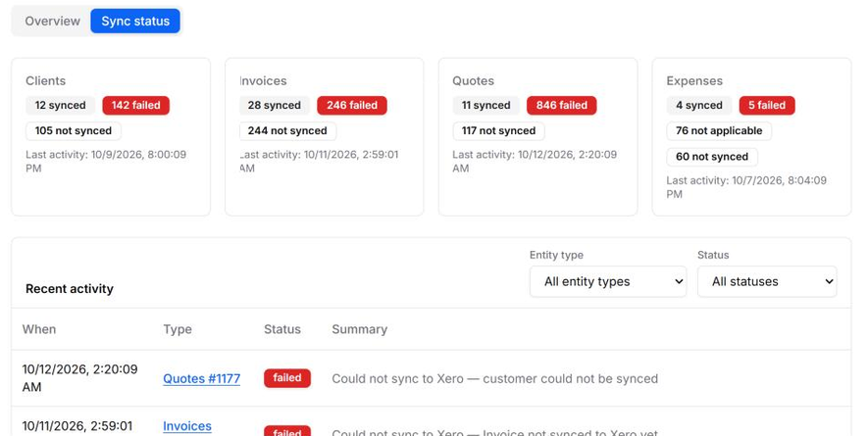Click the Status filter label

pos(713,255)
